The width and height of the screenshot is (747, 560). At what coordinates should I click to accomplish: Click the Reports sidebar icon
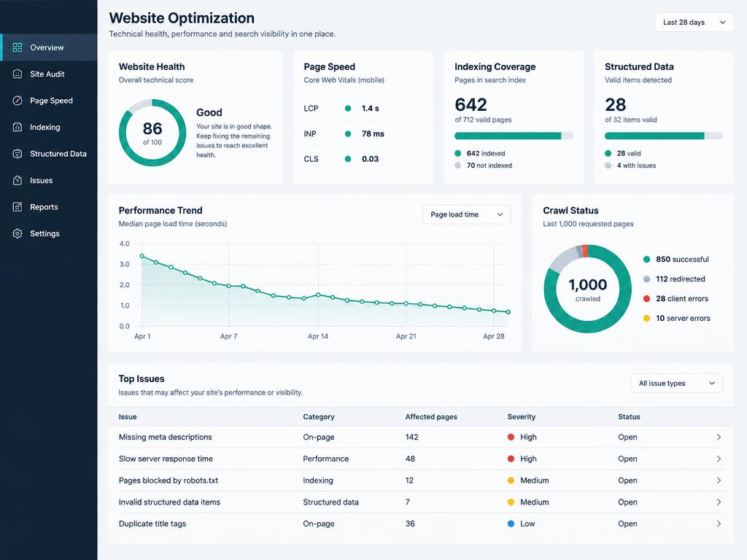pyautogui.click(x=18, y=206)
